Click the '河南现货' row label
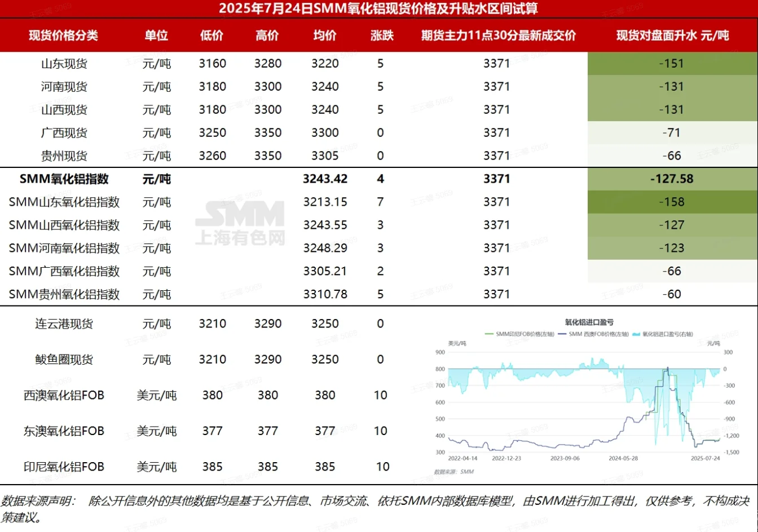 pos(64,87)
